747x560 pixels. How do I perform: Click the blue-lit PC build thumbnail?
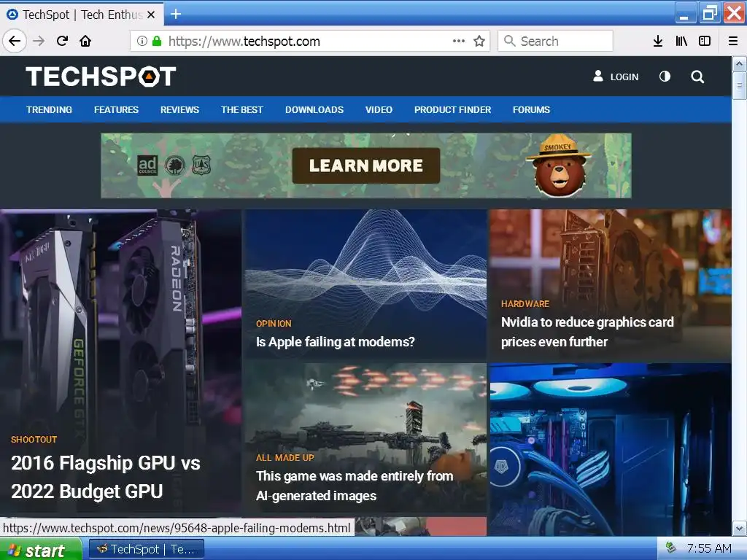tap(611, 449)
